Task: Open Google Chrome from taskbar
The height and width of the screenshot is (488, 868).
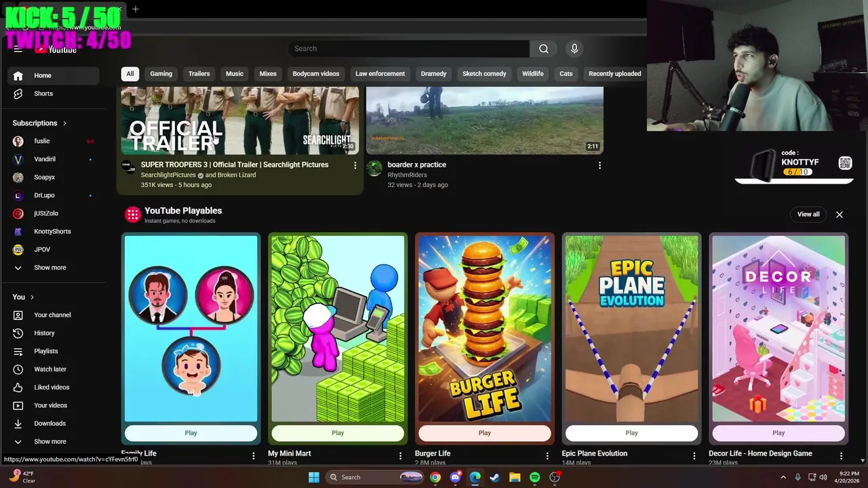Action: (x=435, y=477)
